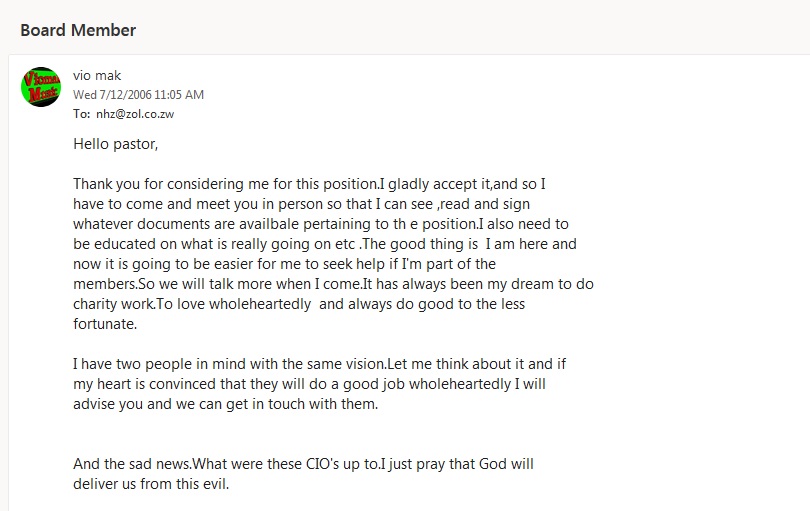The image size is (810, 511).
Task: Click the Vioma Music sender avatar
Action: point(41,87)
